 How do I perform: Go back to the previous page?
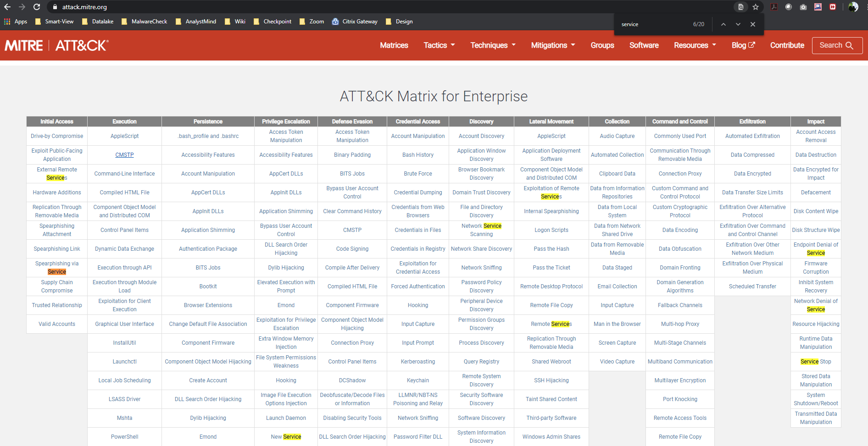(7, 7)
